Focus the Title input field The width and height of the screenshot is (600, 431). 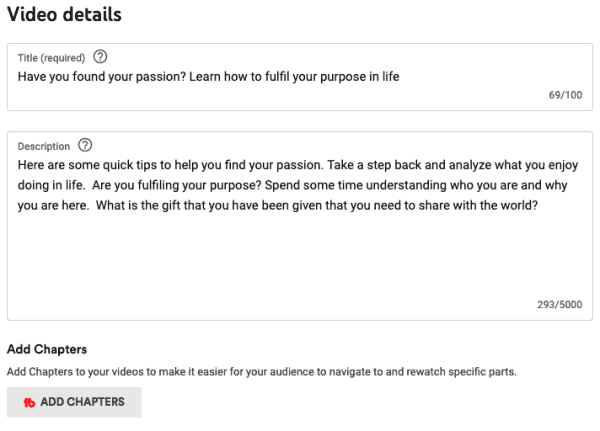(300, 76)
